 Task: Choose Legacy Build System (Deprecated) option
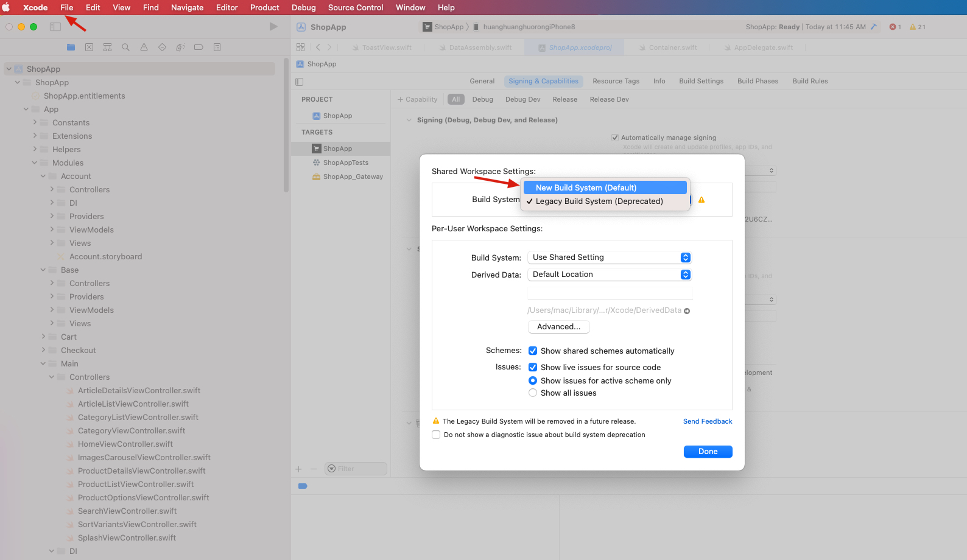605,201
